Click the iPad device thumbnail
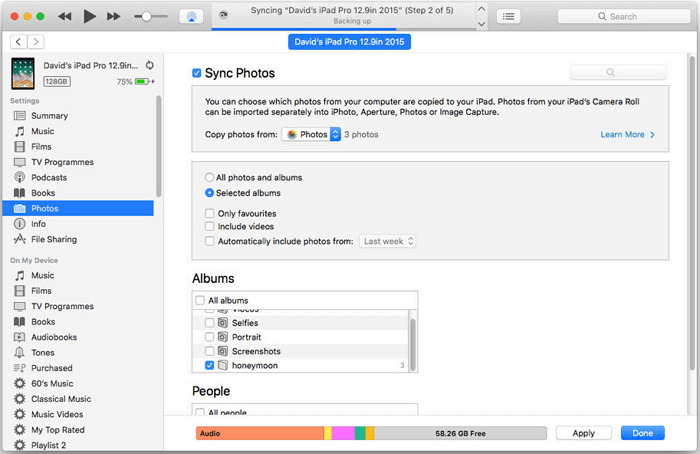 (22, 73)
